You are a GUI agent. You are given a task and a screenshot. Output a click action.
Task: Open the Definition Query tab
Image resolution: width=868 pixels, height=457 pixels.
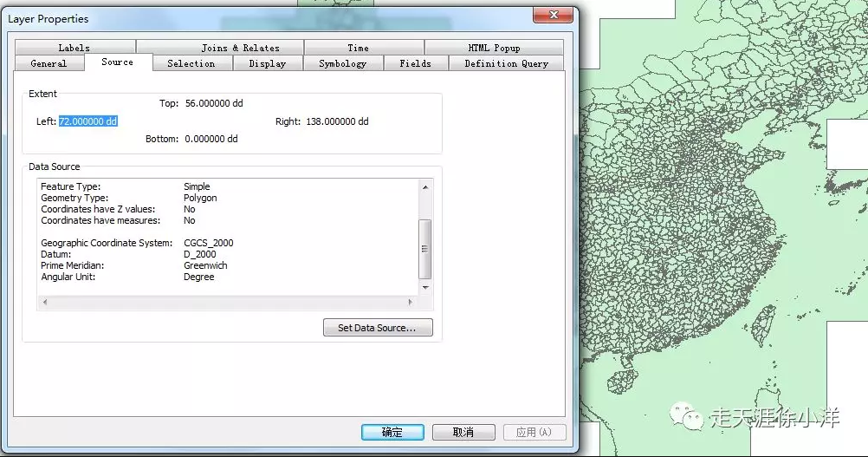click(507, 63)
